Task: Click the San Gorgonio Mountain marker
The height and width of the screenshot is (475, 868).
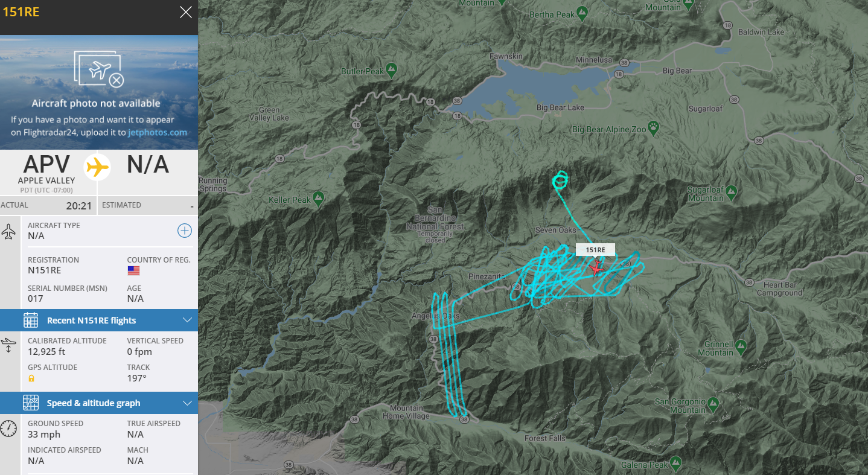Action: 713,402
